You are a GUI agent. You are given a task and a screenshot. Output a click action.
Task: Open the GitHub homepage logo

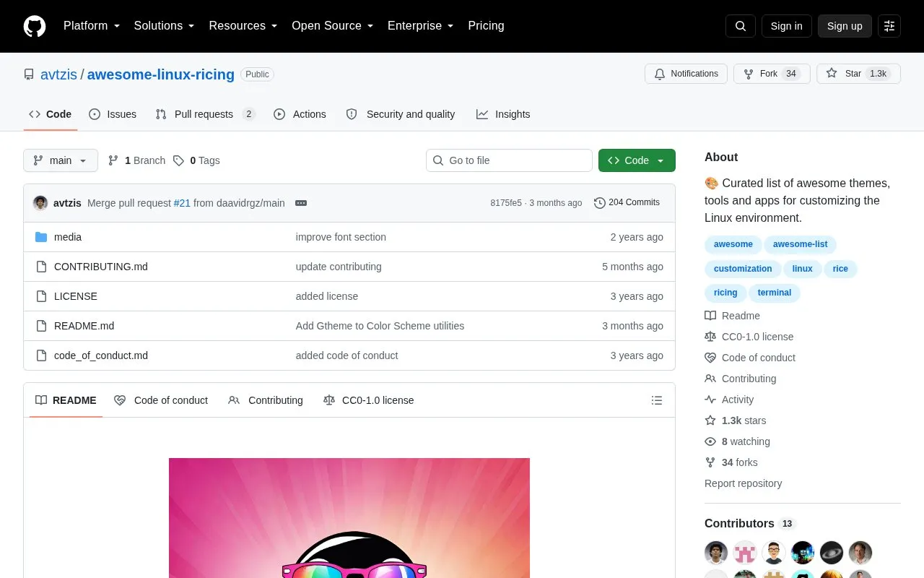pos(35,26)
